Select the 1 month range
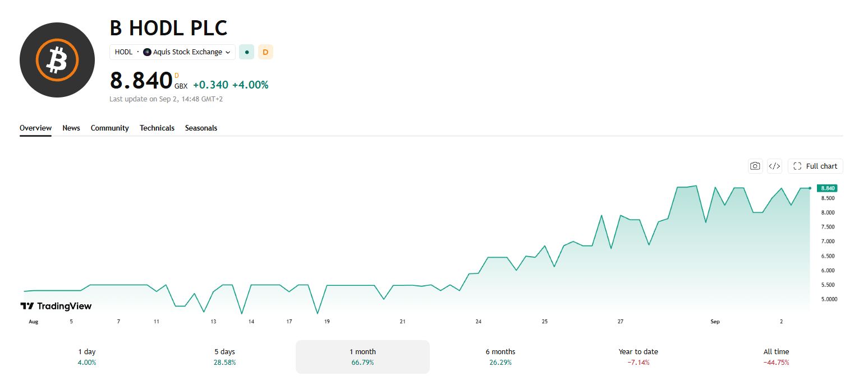This screenshot has width=868, height=385. pos(362,357)
